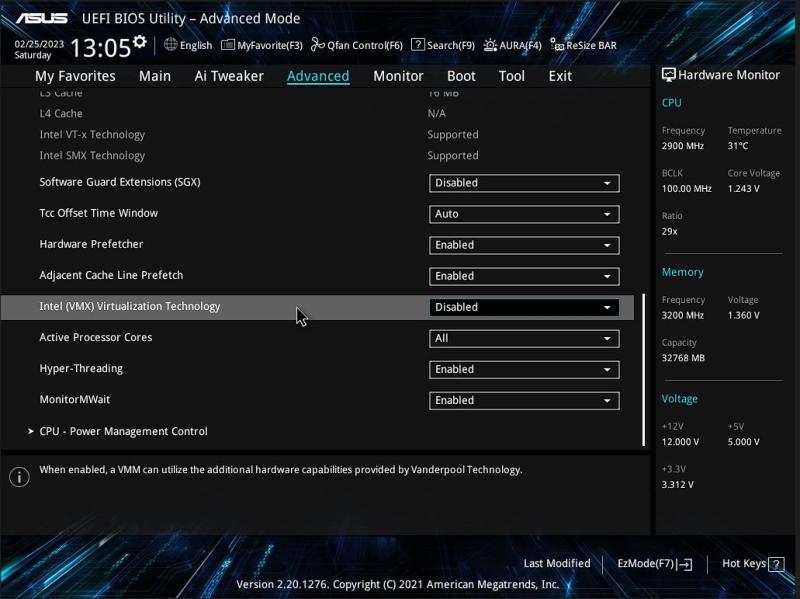The width and height of the screenshot is (800, 599).
Task: Click the ReSize BAR icon
Action: [x=557, y=45]
